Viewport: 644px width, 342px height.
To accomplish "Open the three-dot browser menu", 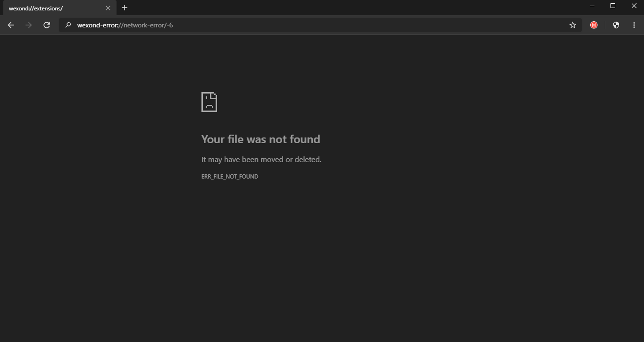I will click(634, 25).
